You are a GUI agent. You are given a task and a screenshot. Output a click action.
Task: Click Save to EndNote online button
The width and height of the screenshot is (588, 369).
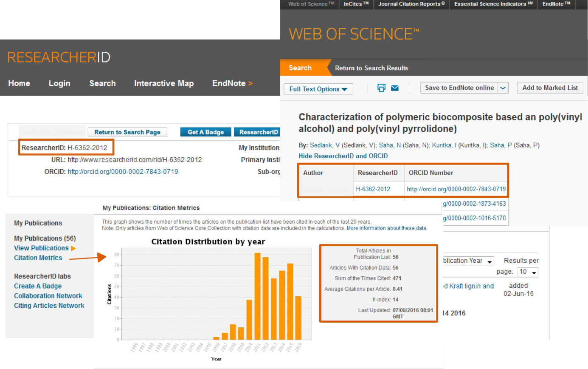point(459,88)
